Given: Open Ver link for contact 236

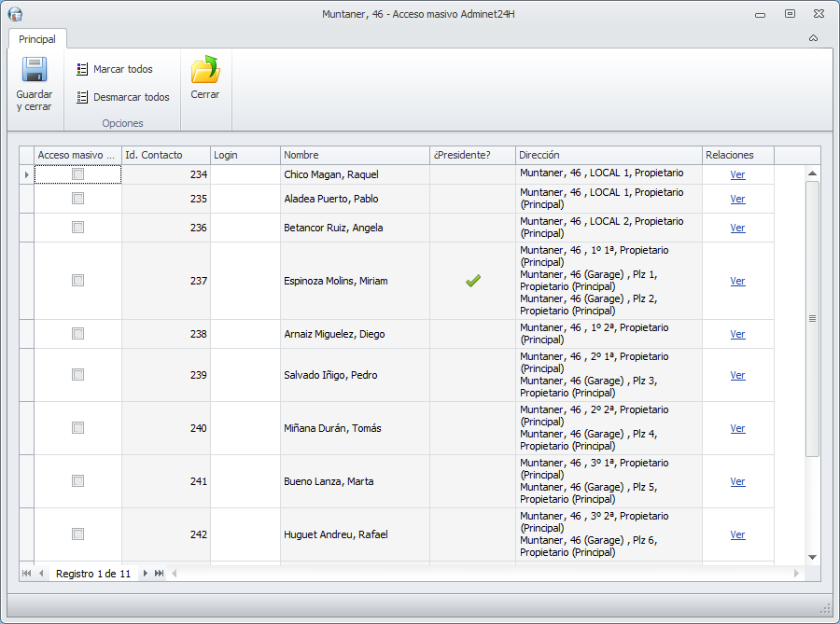Looking at the screenshot, I should pos(737,228).
